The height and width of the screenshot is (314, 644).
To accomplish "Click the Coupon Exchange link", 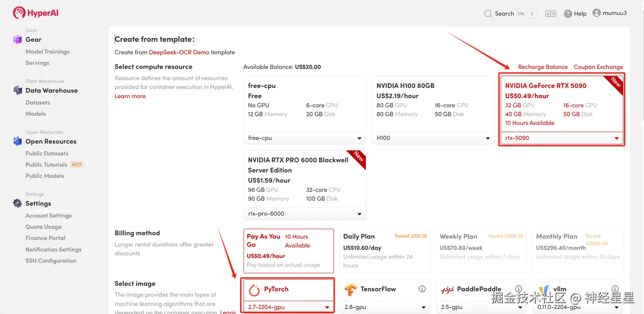I will pyautogui.click(x=598, y=67).
